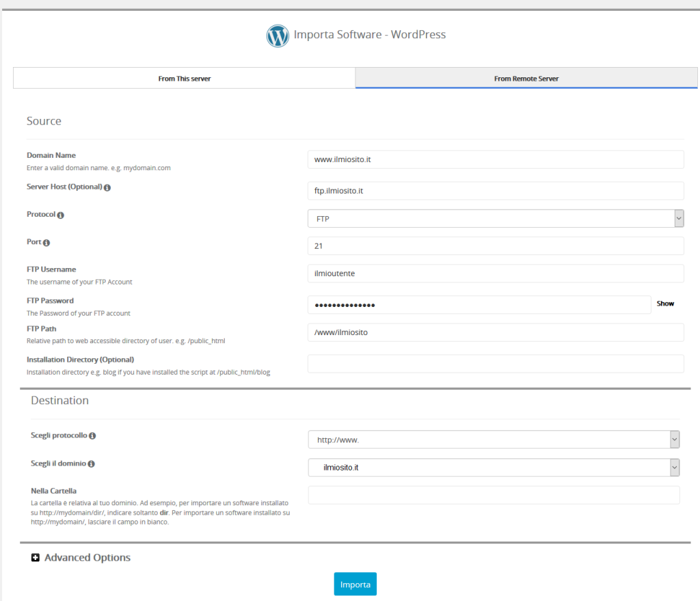Click the Port info icon
This screenshot has width=700, height=601.
pos(46,243)
